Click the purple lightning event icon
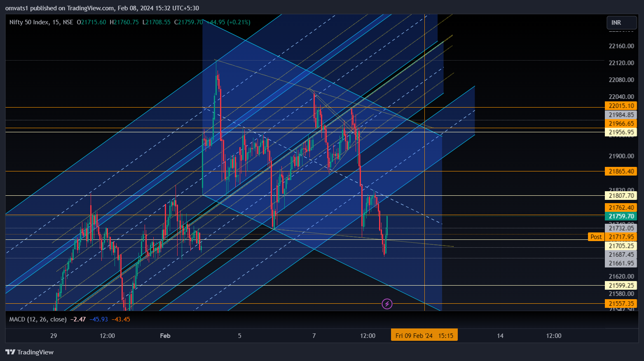The image size is (644, 361). pyautogui.click(x=387, y=304)
